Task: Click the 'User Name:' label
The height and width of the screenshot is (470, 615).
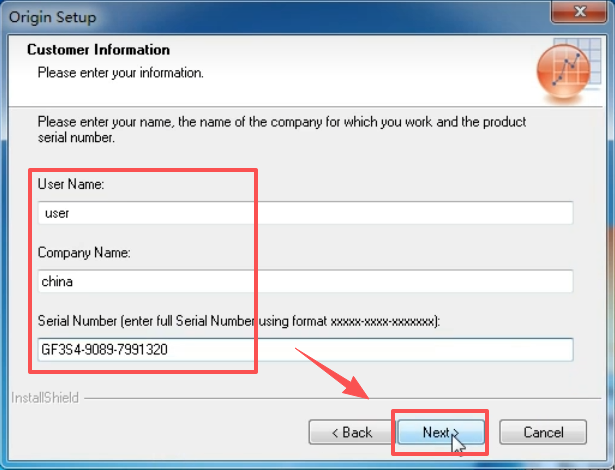Action: (x=71, y=184)
